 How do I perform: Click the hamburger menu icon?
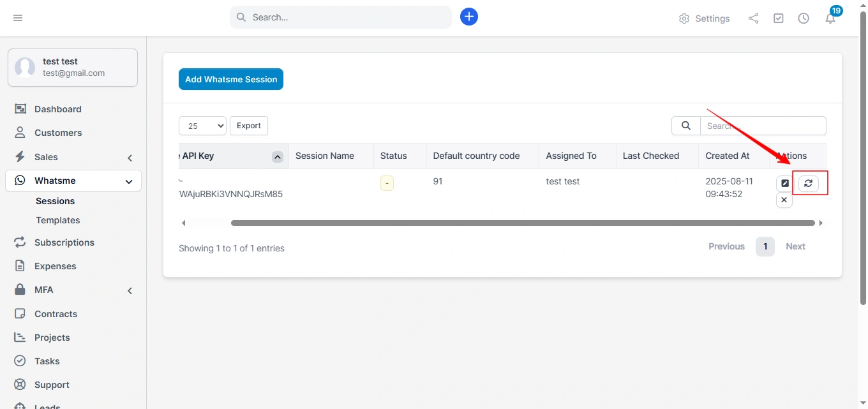(x=18, y=18)
